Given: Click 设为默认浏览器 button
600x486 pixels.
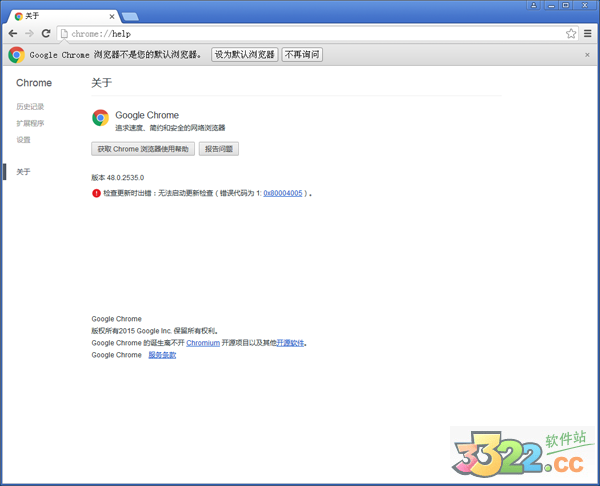Looking at the screenshot, I should coord(245,55).
